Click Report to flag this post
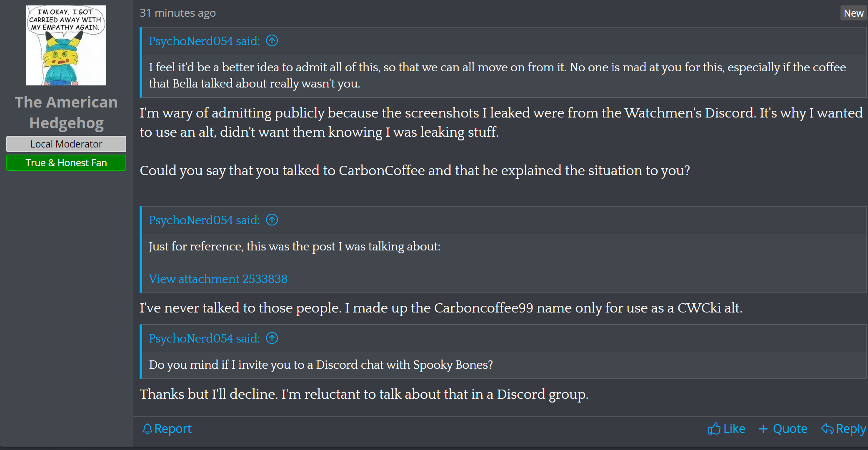 (x=173, y=428)
